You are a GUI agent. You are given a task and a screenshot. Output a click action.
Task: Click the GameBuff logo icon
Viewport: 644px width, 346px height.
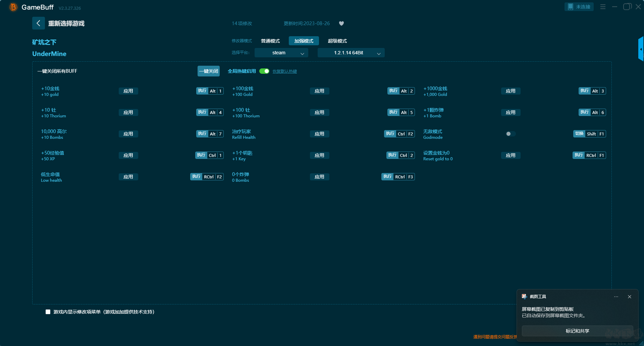click(13, 7)
